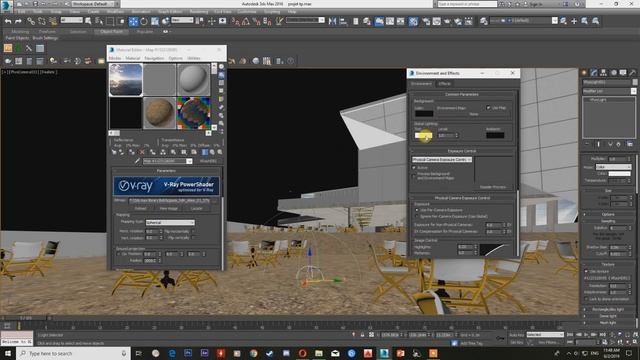
Task: Open the reference coordinate system dropdown
Action: [x=182, y=20]
